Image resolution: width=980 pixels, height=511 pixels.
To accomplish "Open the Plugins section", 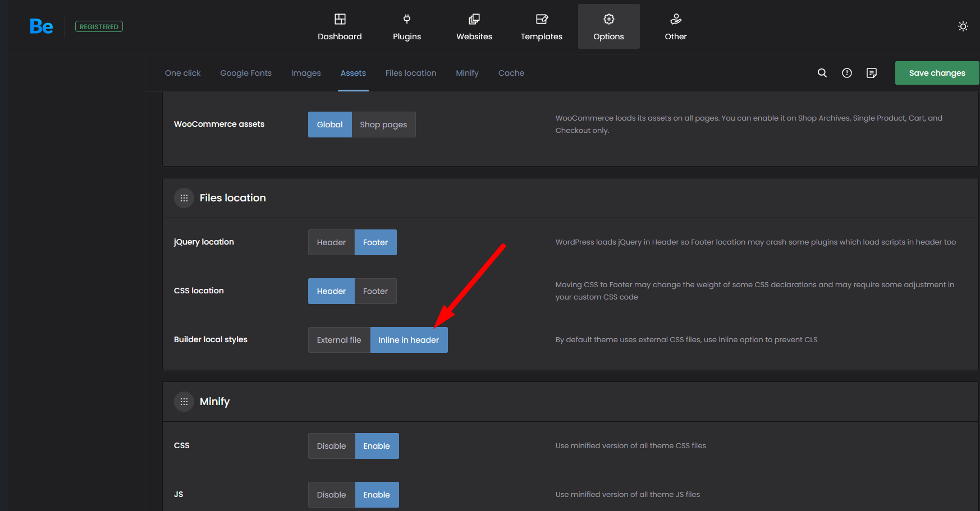I will [x=407, y=27].
